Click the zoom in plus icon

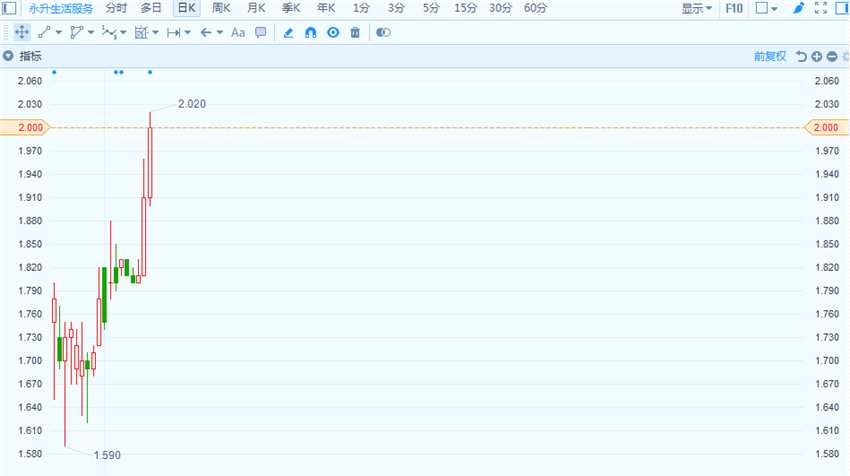coord(817,56)
